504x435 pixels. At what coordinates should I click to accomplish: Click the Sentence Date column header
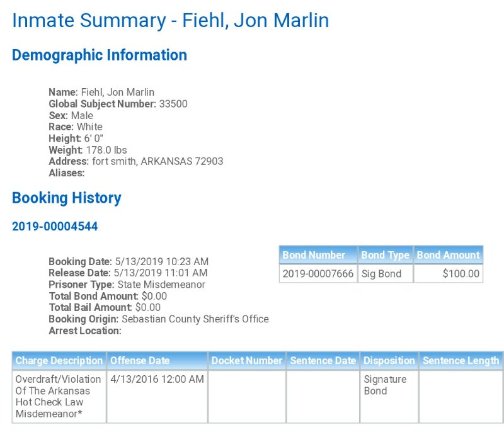pyautogui.click(x=323, y=361)
